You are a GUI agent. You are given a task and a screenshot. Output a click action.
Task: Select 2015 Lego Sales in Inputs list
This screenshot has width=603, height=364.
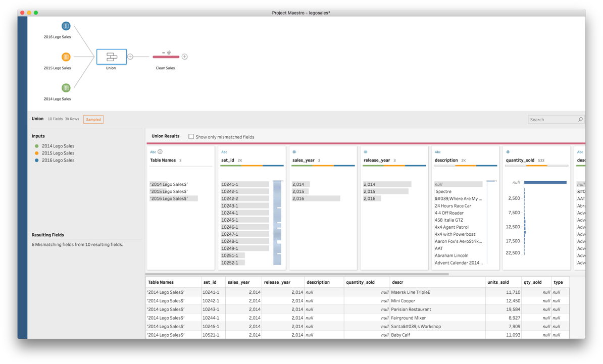(x=58, y=153)
